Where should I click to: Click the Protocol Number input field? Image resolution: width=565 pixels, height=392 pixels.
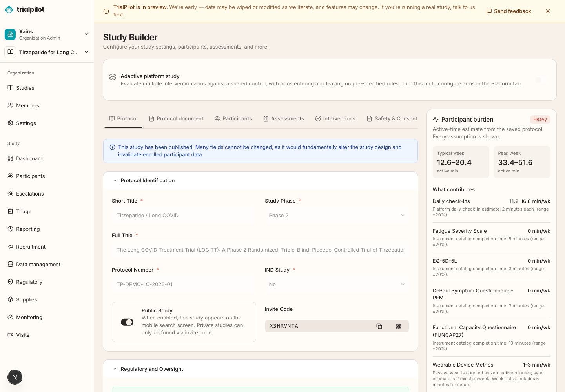(184, 284)
